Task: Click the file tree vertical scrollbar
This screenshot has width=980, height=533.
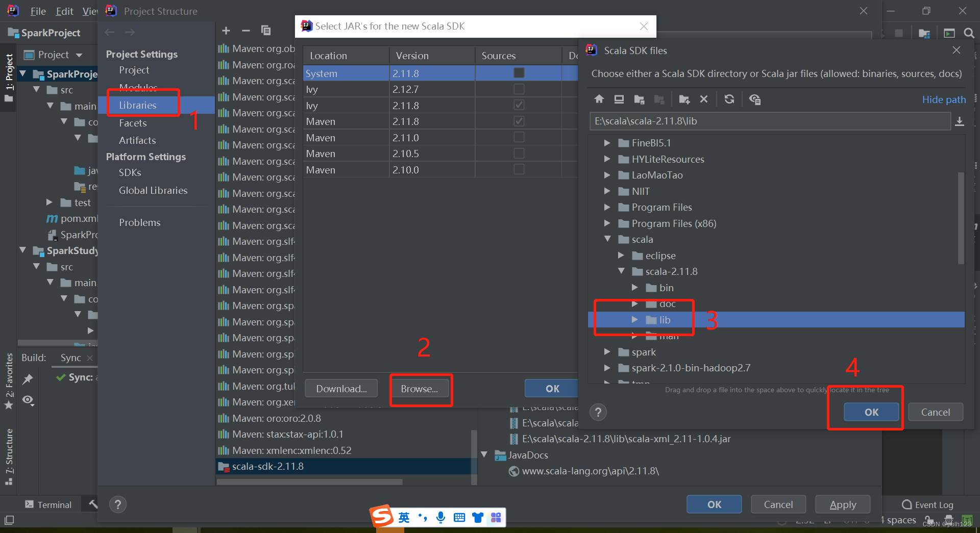Action: [x=961, y=218]
